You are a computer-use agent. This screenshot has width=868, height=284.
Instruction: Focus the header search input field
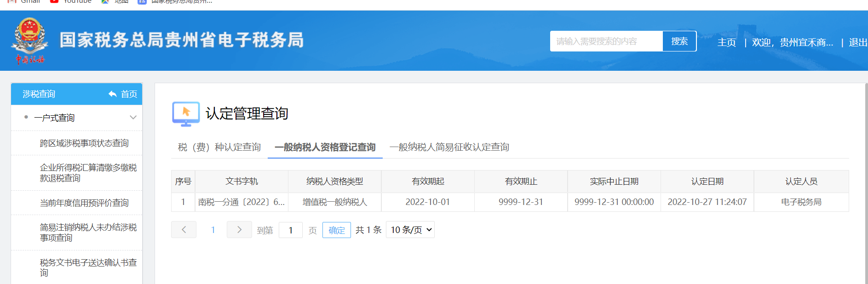click(x=606, y=41)
